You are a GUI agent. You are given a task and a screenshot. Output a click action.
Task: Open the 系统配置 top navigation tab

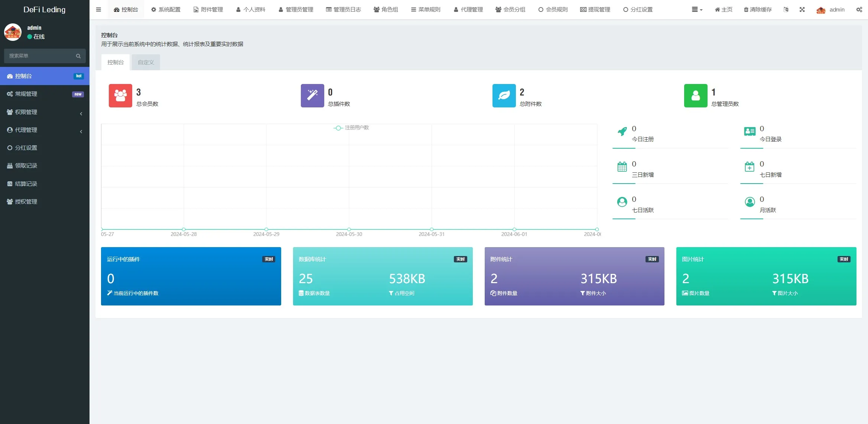(166, 10)
